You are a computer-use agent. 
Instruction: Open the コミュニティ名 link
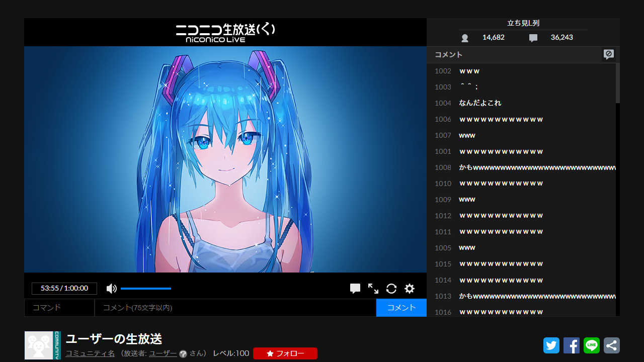click(x=90, y=353)
